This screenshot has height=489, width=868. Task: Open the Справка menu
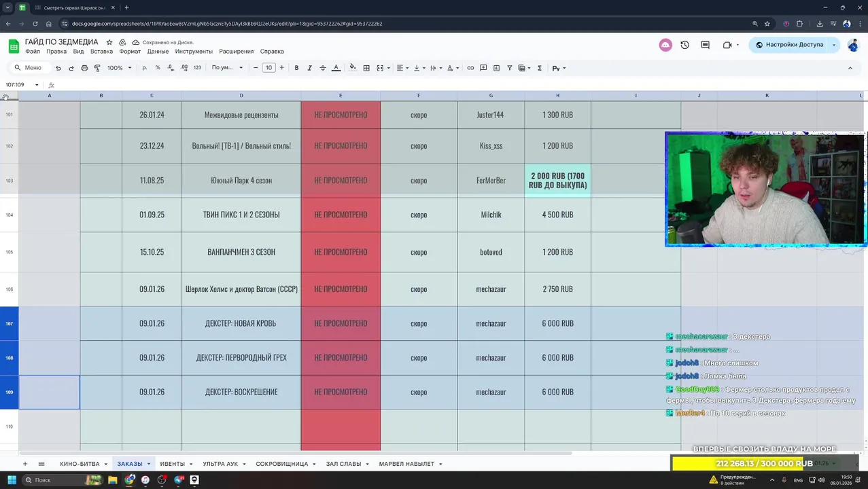point(272,52)
